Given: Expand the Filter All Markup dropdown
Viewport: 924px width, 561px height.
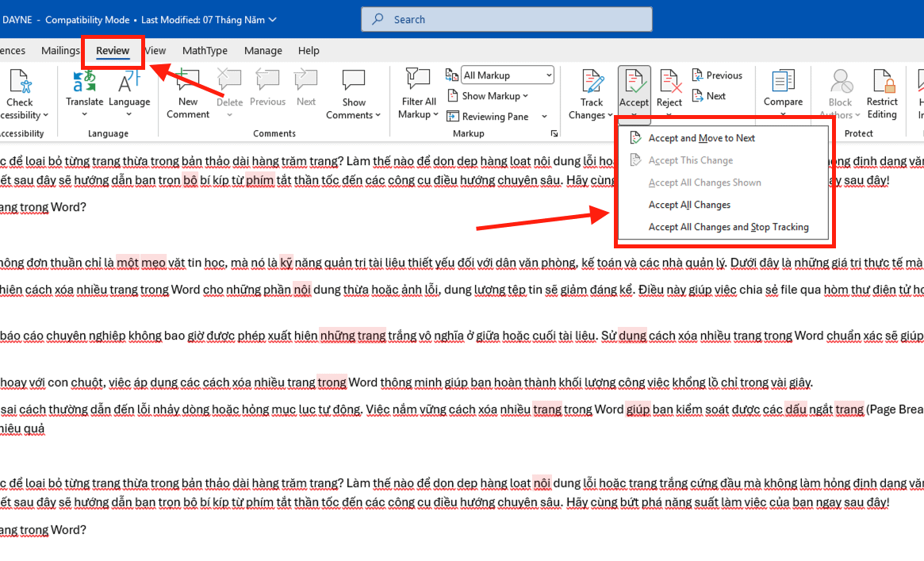Looking at the screenshot, I should pyautogui.click(x=419, y=93).
